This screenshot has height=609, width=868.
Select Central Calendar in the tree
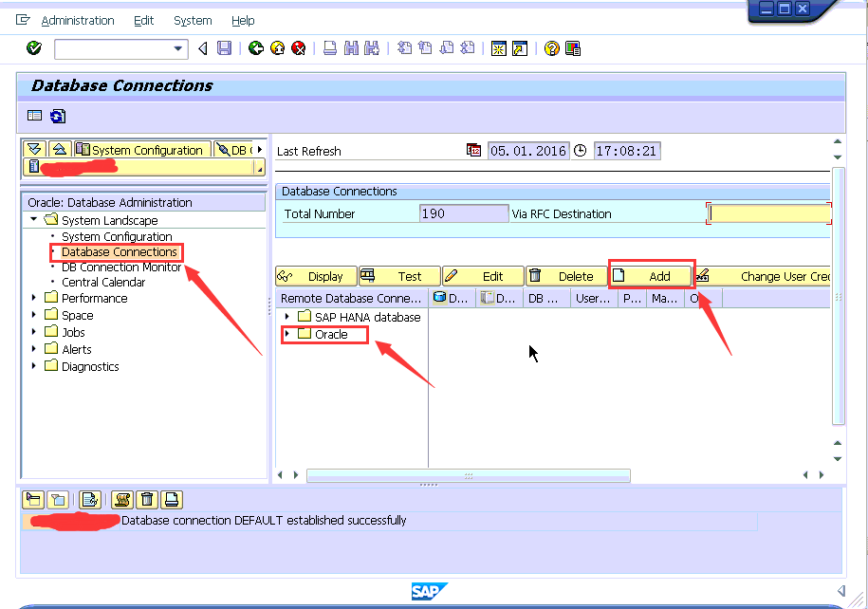click(103, 283)
